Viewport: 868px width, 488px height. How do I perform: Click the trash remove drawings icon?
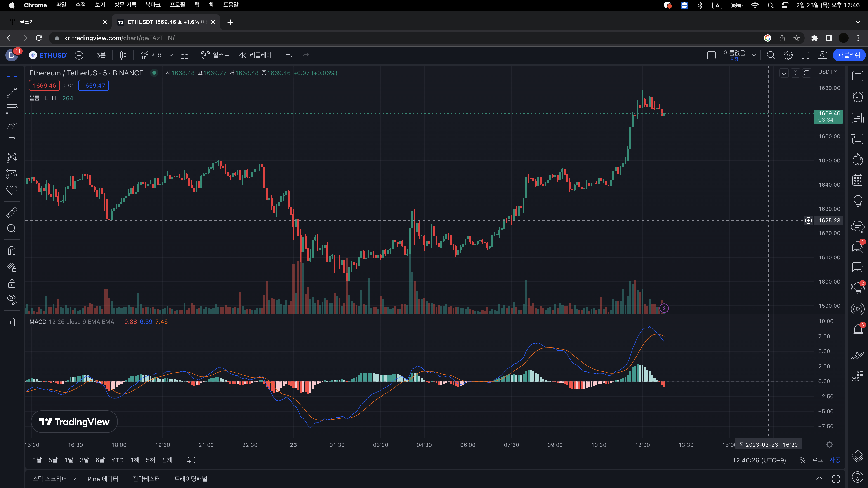12,322
